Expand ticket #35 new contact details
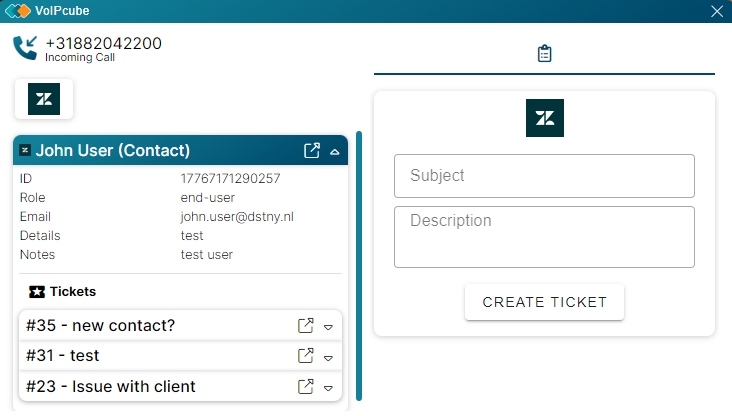 point(328,327)
